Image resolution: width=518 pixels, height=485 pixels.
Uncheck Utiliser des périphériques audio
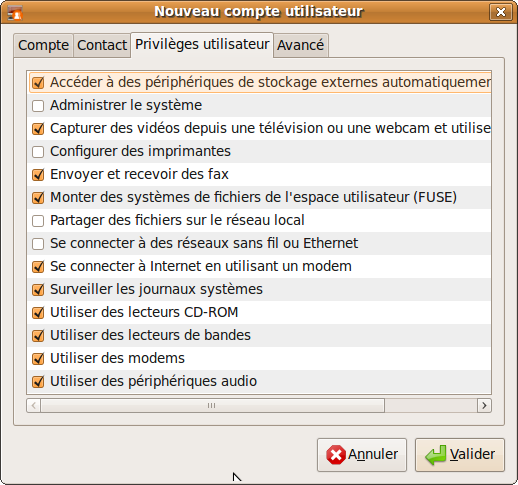[38, 382]
